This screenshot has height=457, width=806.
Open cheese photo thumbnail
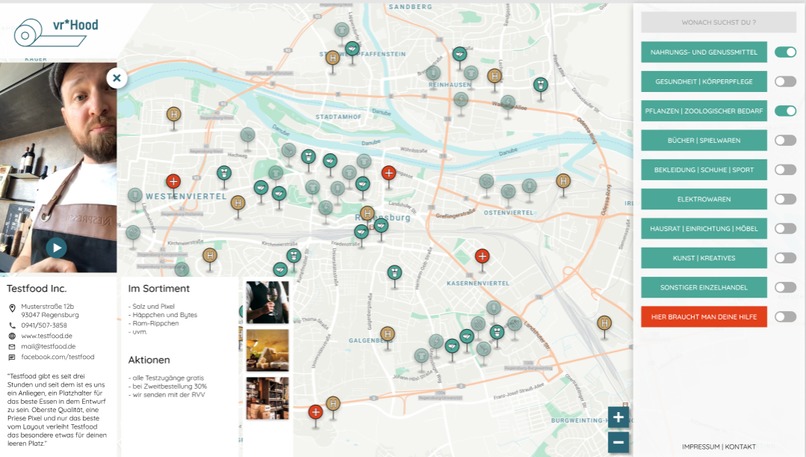(267, 350)
